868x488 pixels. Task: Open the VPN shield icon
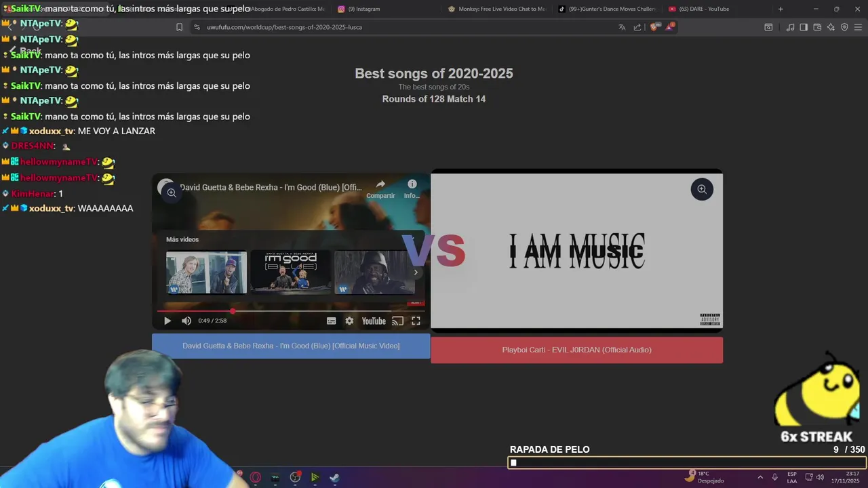click(x=844, y=27)
